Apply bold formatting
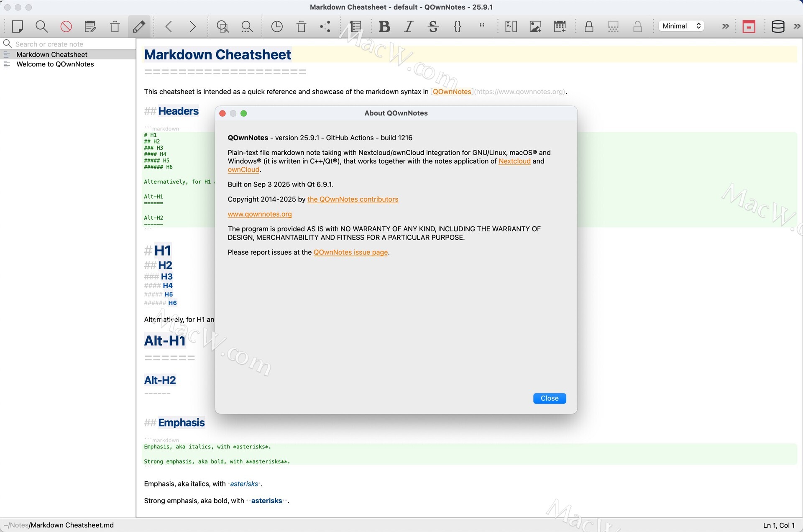Screen dimensions: 803x532 point(384,26)
